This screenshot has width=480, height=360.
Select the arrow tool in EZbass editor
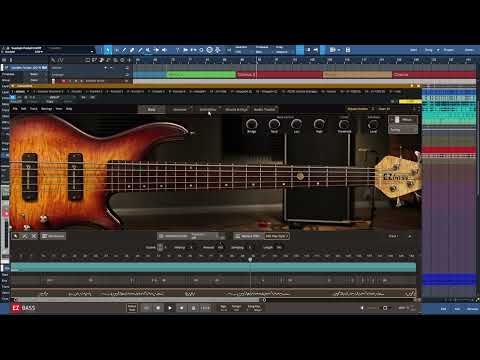pyautogui.click(x=16, y=236)
